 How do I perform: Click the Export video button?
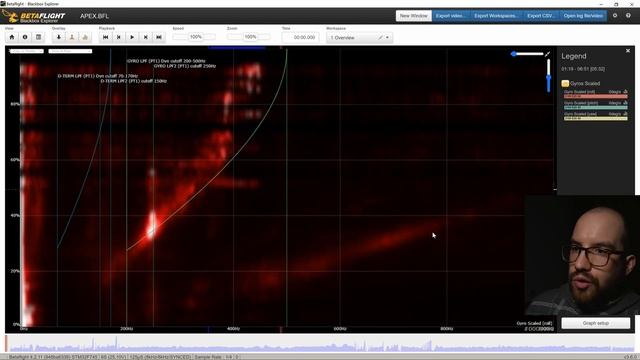(451, 16)
